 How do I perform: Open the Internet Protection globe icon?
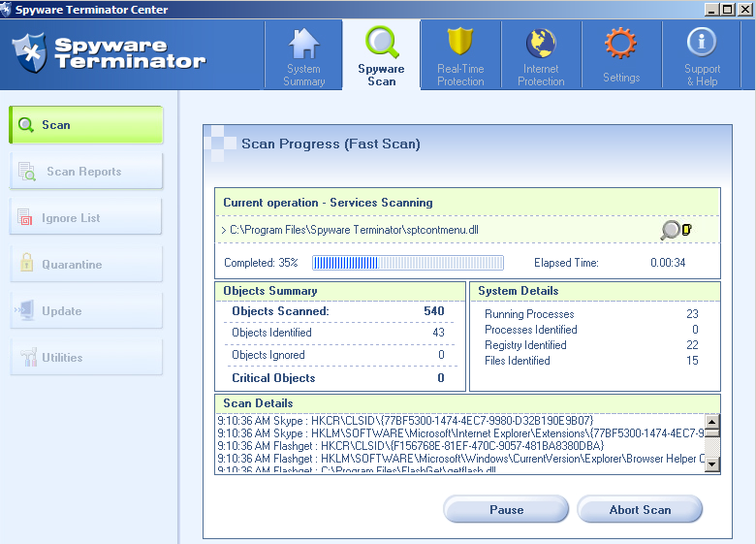pos(541,44)
